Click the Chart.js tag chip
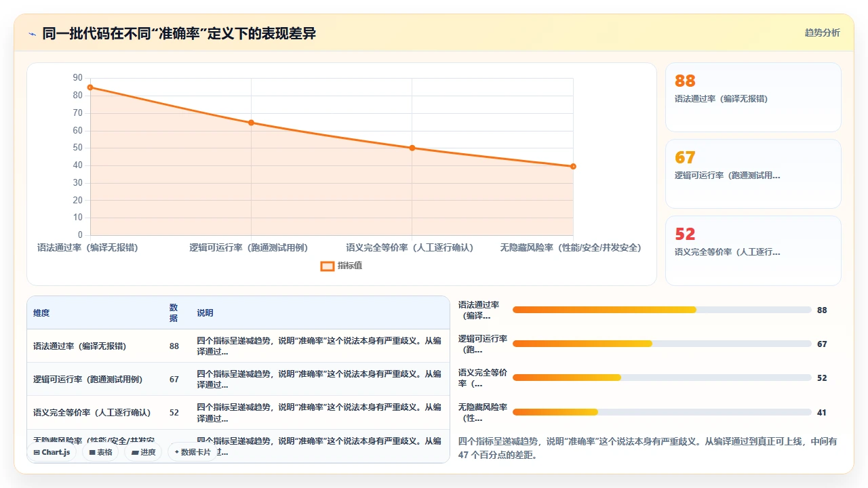Viewport: 868px width, 488px height. (x=52, y=452)
